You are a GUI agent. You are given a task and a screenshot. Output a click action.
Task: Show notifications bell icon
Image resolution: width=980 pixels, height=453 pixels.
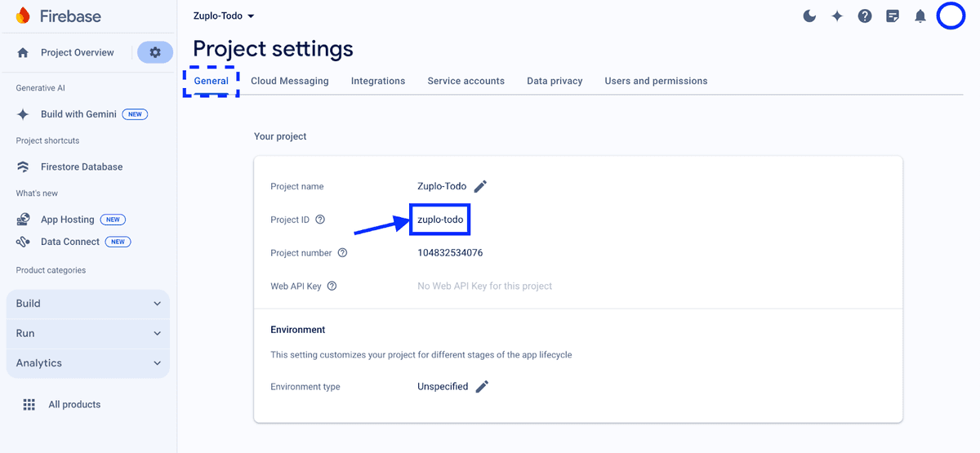(920, 16)
